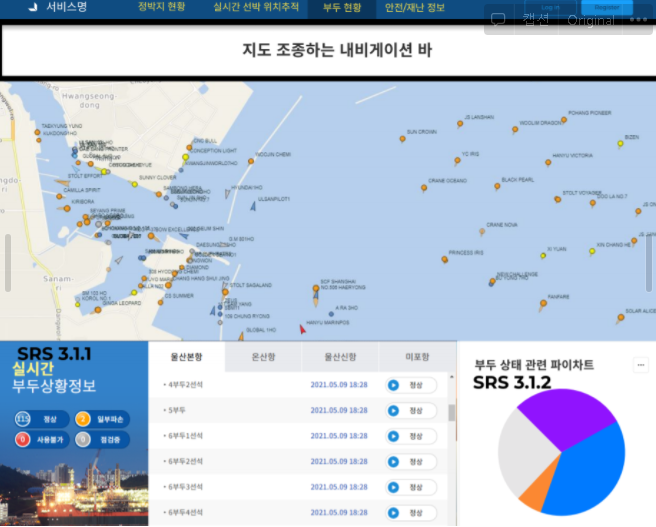Select the HANYU VICTORIA ship marker
Screen dimensions: 656x527
[x=548, y=162]
